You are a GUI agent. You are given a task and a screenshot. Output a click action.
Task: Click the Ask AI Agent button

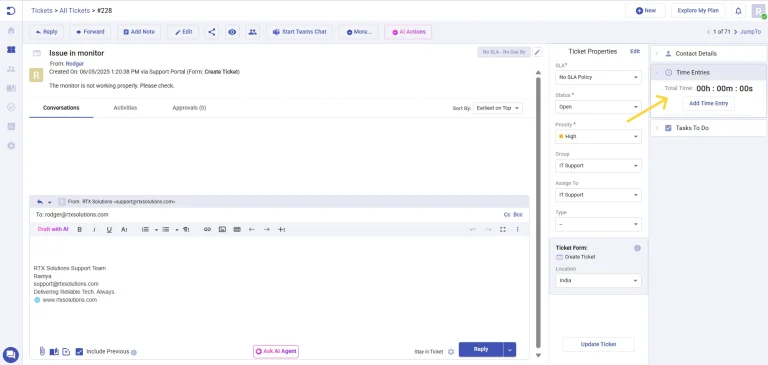coord(276,351)
